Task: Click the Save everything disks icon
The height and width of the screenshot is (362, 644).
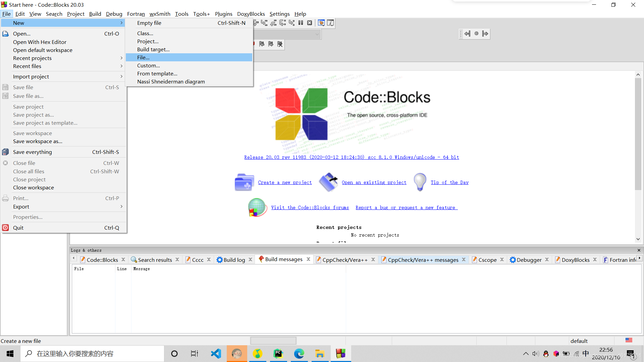Action: point(5,152)
